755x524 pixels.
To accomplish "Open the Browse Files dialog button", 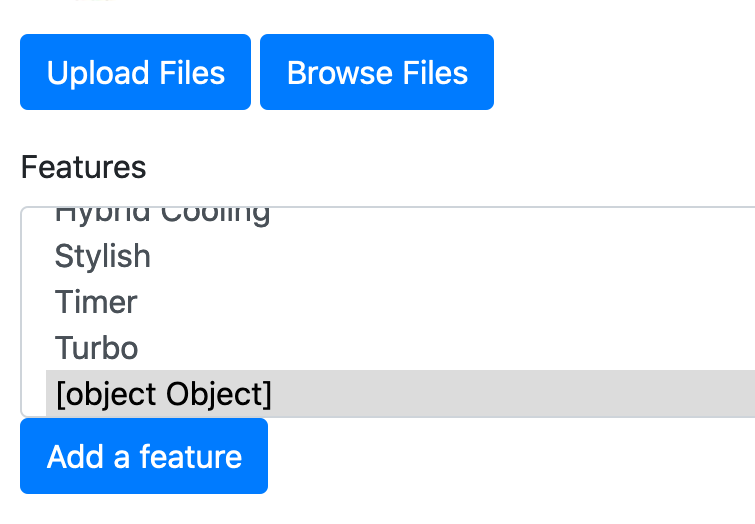I will click(x=377, y=72).
